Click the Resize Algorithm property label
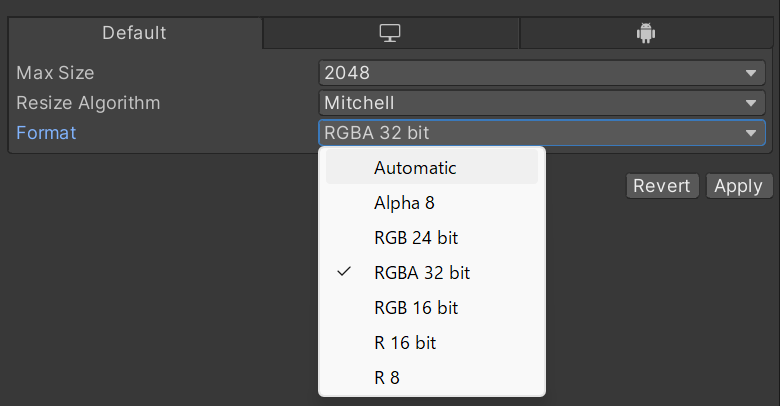 pyautogui.click(x=88, y=103)
